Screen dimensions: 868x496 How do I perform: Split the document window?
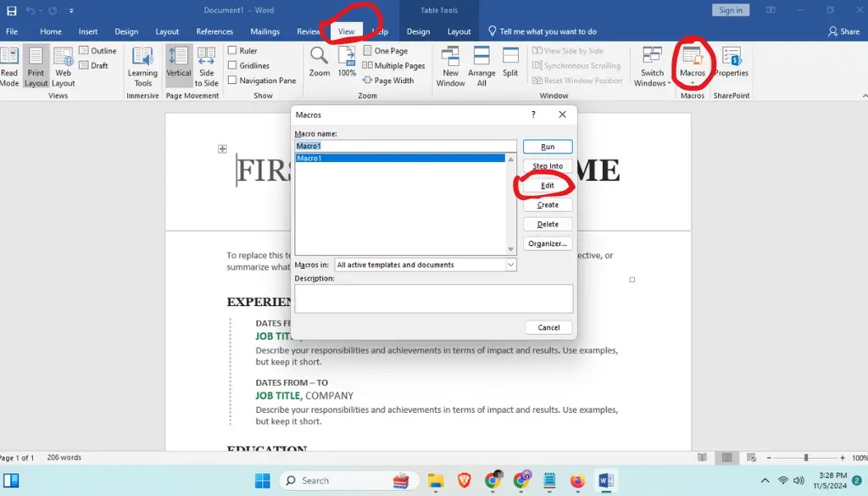point(510,62)
